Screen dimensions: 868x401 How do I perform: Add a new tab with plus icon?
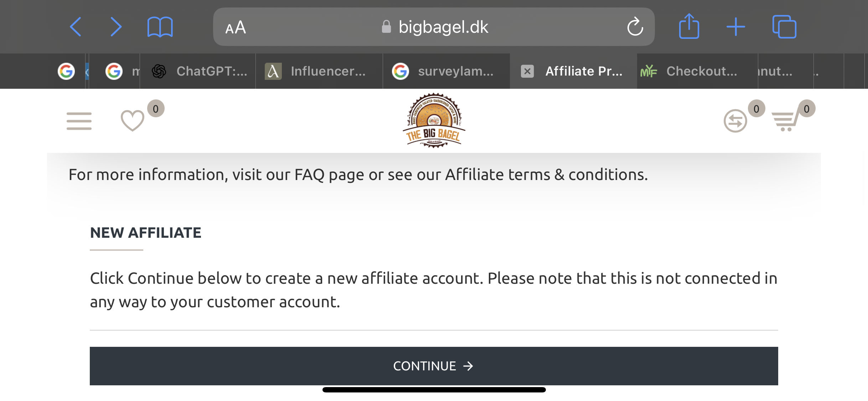click(736, 27)
